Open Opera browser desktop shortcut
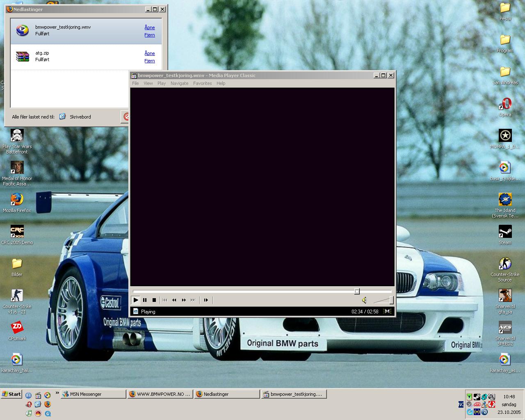The height and width of the screenshot is (420, 525). 505,107
